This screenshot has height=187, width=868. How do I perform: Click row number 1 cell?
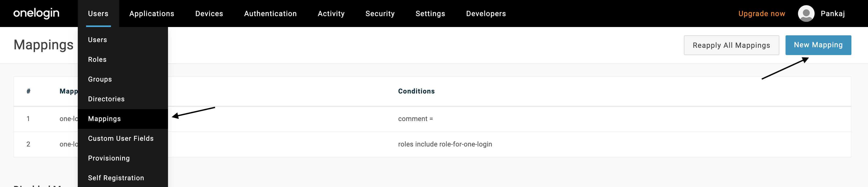[x=28, y=119]
